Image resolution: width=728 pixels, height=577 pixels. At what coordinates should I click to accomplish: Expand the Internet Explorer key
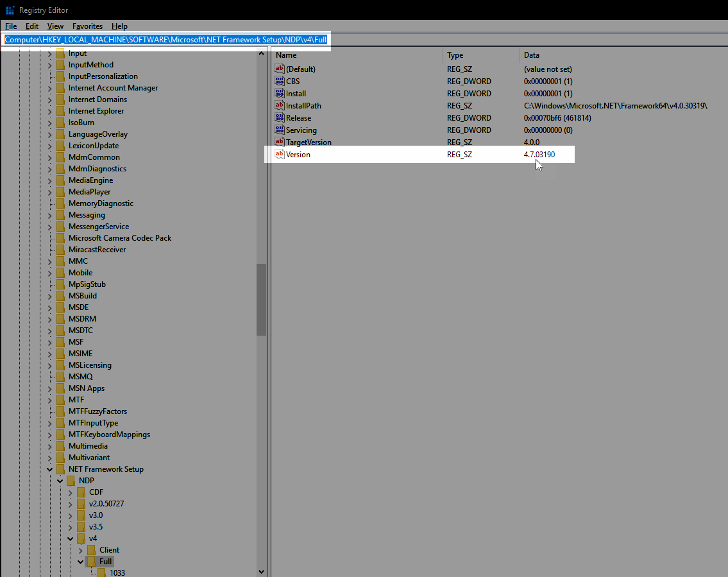(49, 112)
